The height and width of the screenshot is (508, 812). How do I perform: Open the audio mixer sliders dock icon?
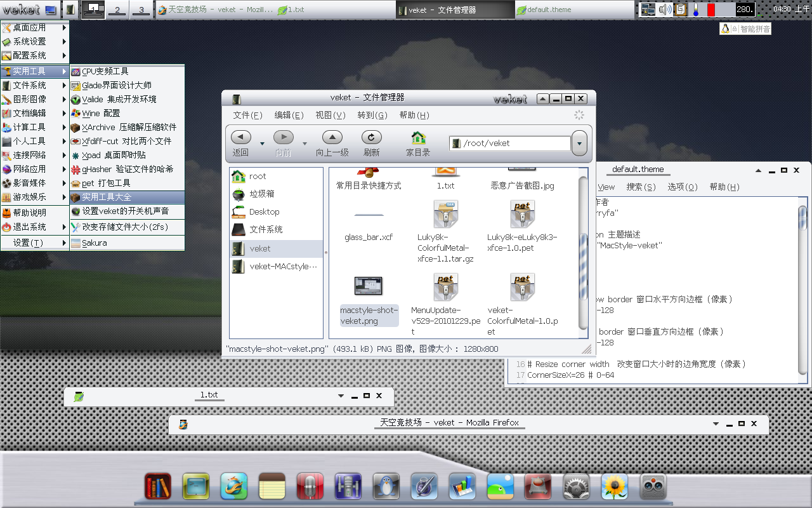pos(348,488)
